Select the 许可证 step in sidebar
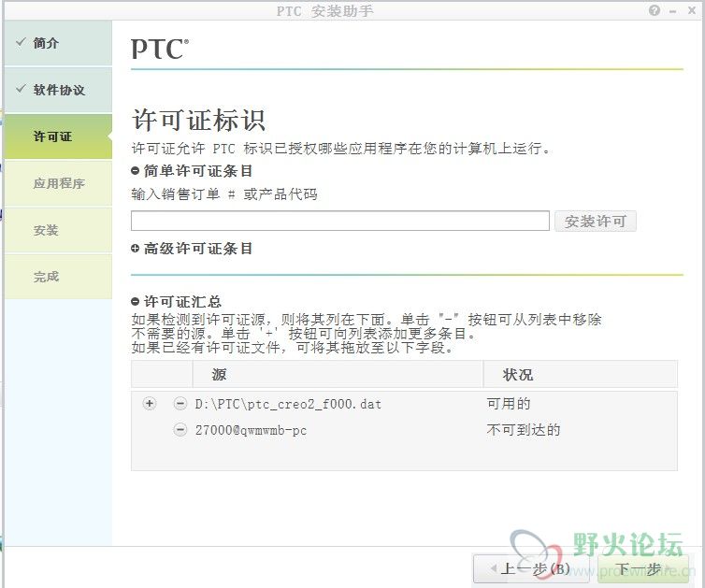The width and height of the screenshot is (705, 588). click(x=58, y=136)
